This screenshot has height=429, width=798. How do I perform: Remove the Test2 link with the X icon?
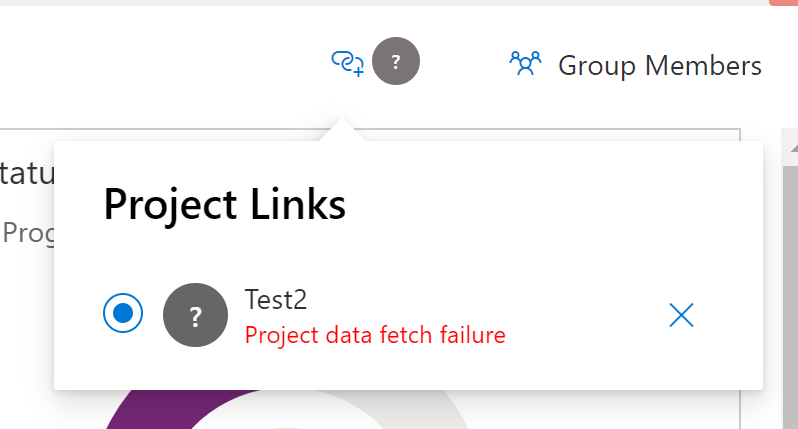coord(681,315)
